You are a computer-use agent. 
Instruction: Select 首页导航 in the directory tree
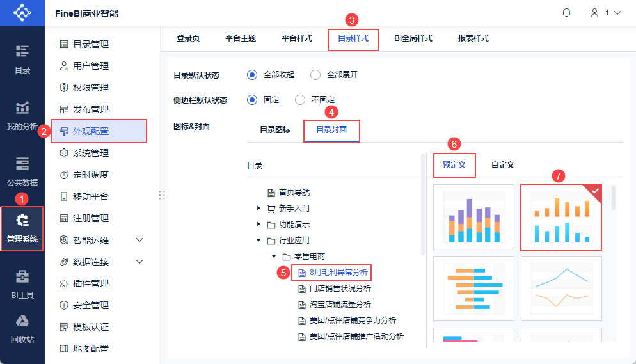click(x=294, y=193)
